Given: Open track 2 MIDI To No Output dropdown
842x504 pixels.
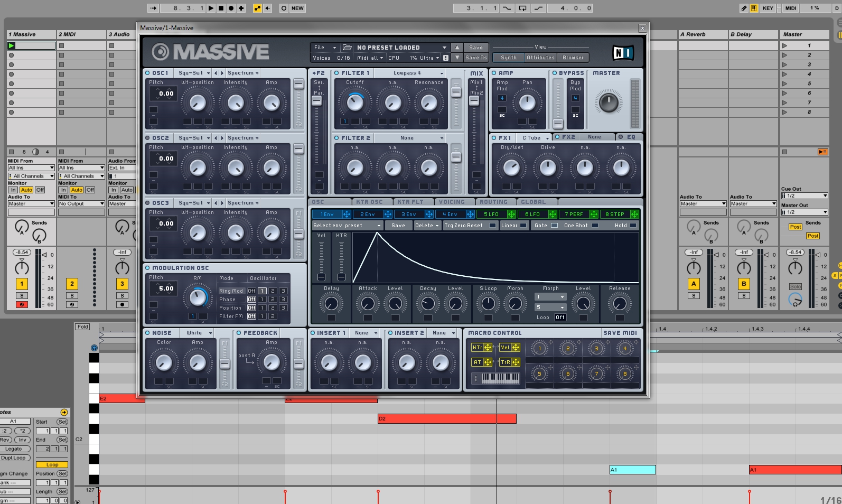Looking at the screenshot, I should click(81, 203).
